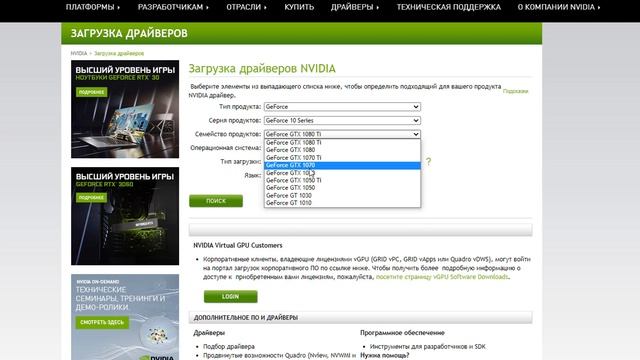
Task: Click the Загрузка драйверов breadcrumb link
Action: (119, 53)
